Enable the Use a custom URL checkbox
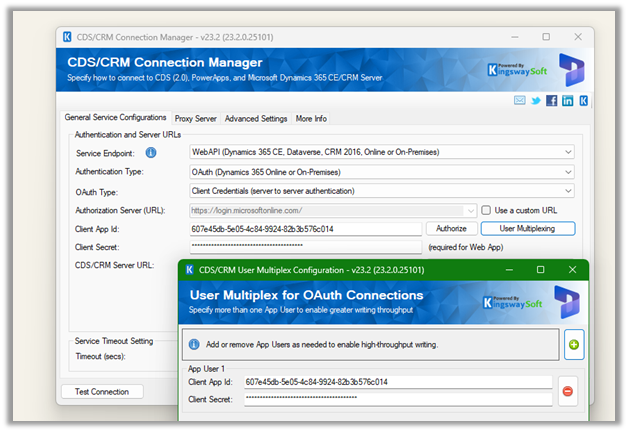The height and width of the screenshot is (432, 628). (487, 210)
